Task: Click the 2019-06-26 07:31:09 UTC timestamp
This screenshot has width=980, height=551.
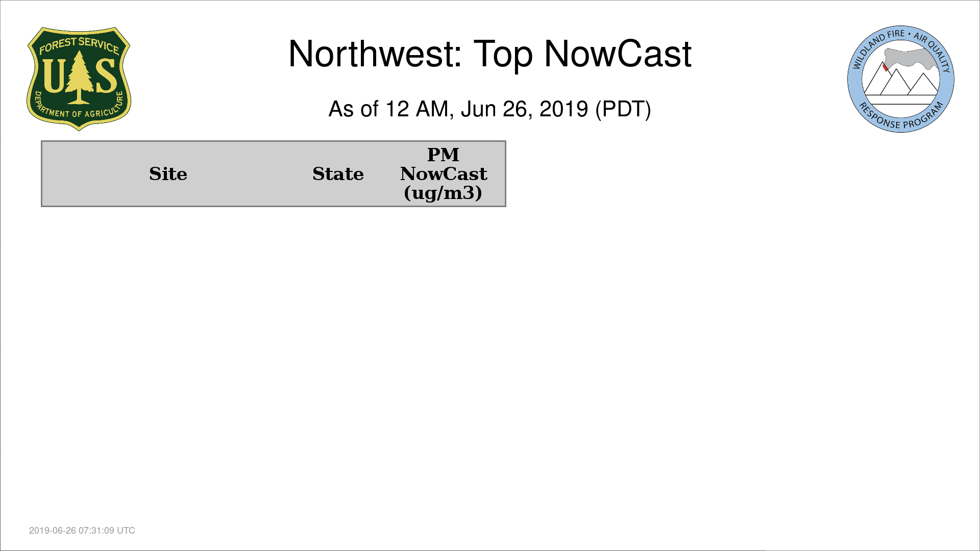Action: click(x=82, y=531)
